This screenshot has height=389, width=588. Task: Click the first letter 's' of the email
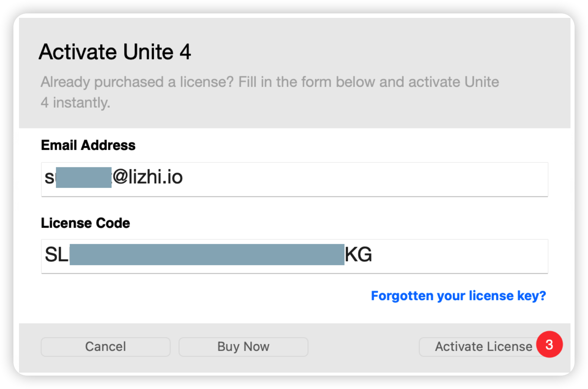click(49, 177)
